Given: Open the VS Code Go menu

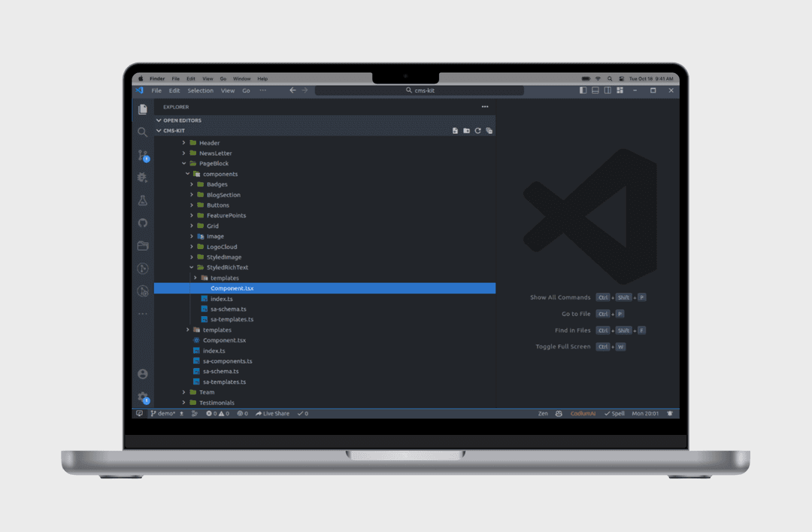Looking at the screenshot, I should coord(246,90).
